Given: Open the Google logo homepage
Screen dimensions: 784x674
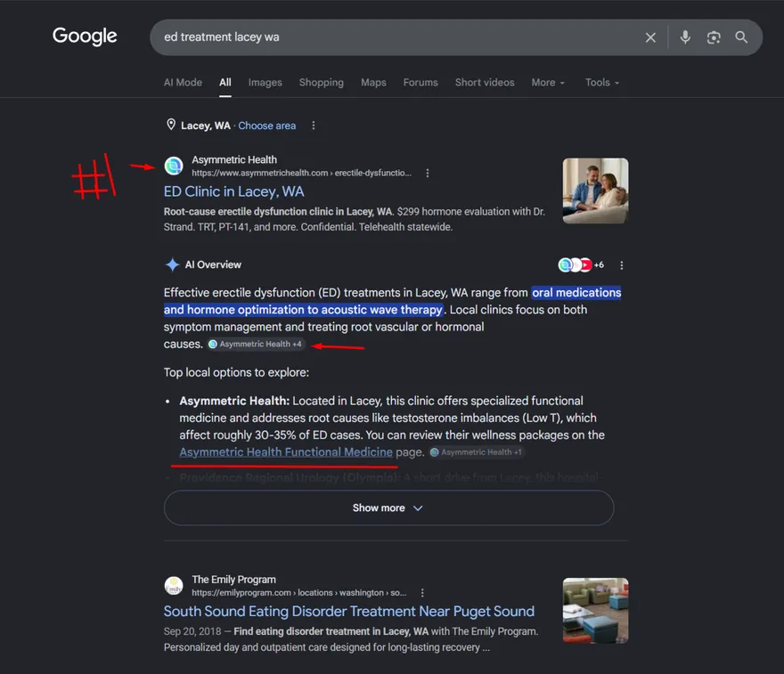Looking at the screenshot, I should 85,36.
